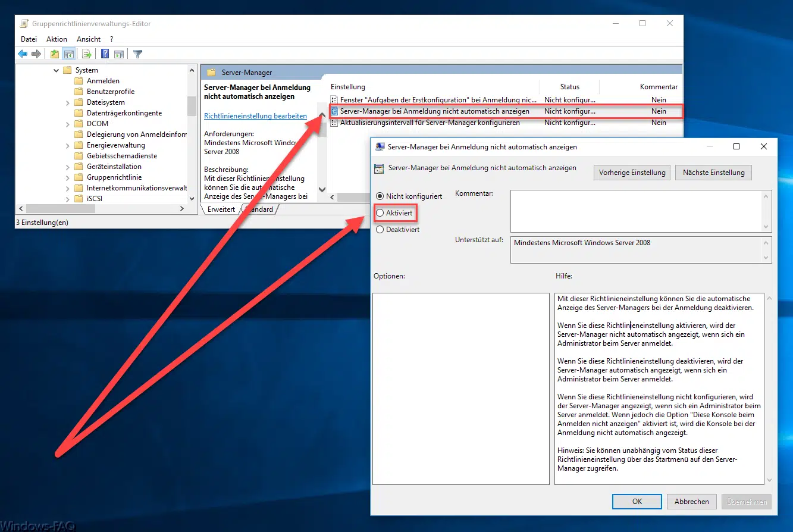
Task: Switch to the Erweitert tab
Action: (221, 209)
